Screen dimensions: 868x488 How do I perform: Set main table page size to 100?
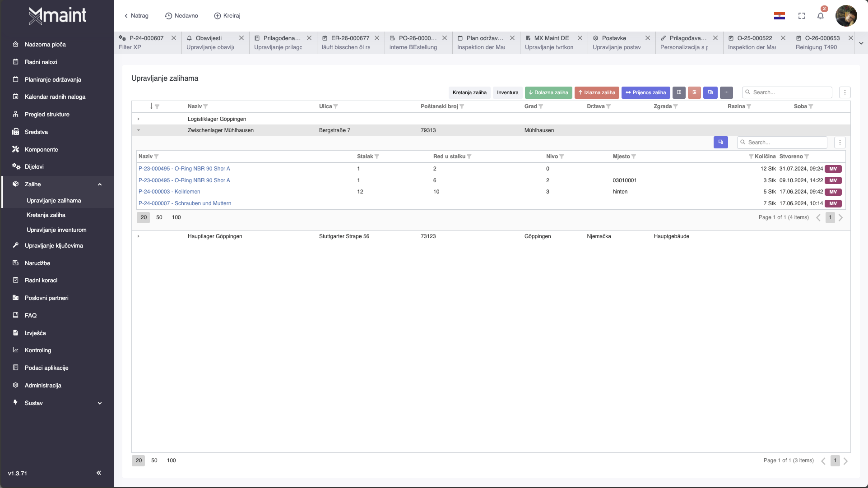click(x=172, y=460)
